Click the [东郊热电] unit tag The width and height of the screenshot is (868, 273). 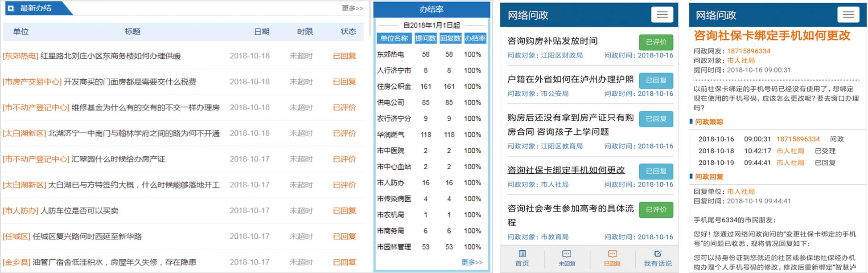pyautogui.click(x=21, y=56)
